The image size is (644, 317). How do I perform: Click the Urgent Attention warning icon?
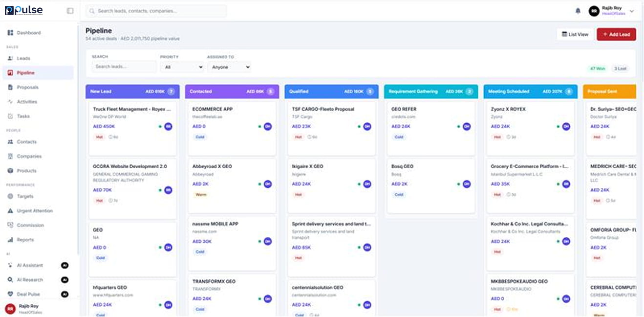point(10,211)
